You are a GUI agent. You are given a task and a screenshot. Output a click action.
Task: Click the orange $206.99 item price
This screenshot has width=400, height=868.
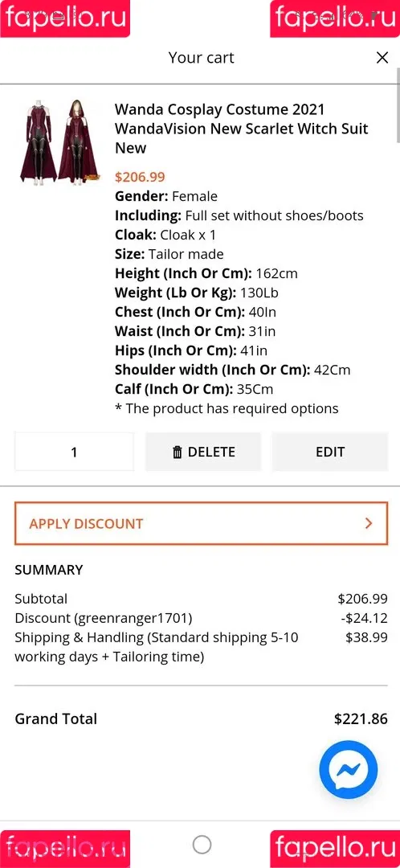140,177
